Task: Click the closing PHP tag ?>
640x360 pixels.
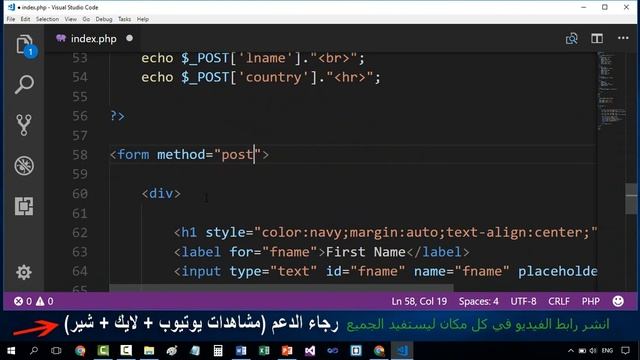Action: click(117, 116)
